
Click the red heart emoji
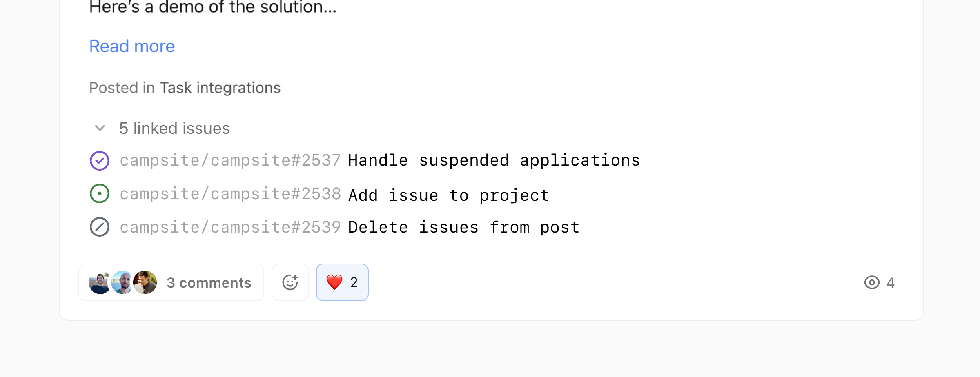(334, 282)
